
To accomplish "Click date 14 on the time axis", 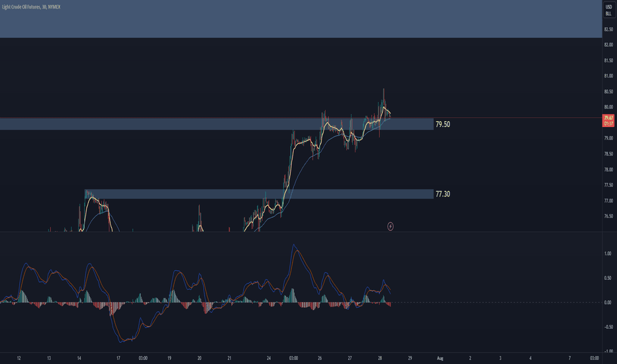I will pyautogui.click(x=79, y=358).
